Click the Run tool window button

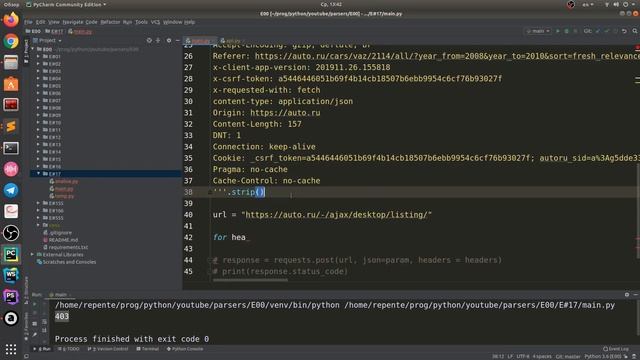[42, 349]
